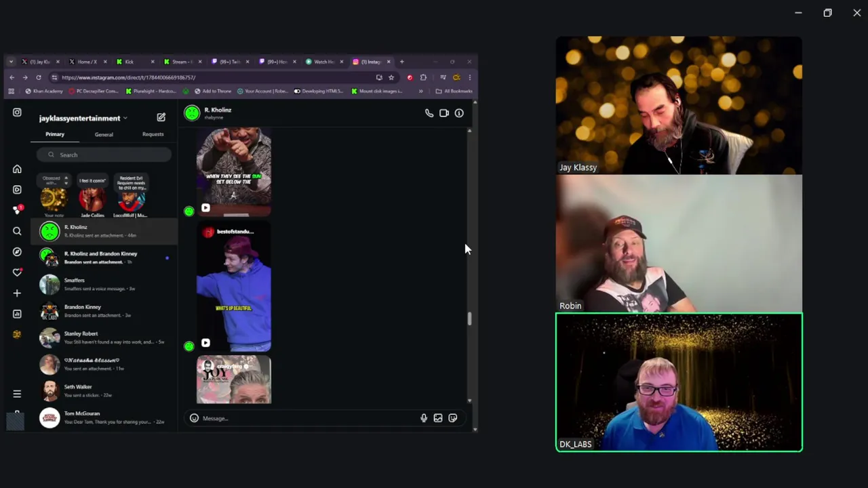The image size is (868, 488).
Task: Open Notifications heart icon
Action: 17,272
